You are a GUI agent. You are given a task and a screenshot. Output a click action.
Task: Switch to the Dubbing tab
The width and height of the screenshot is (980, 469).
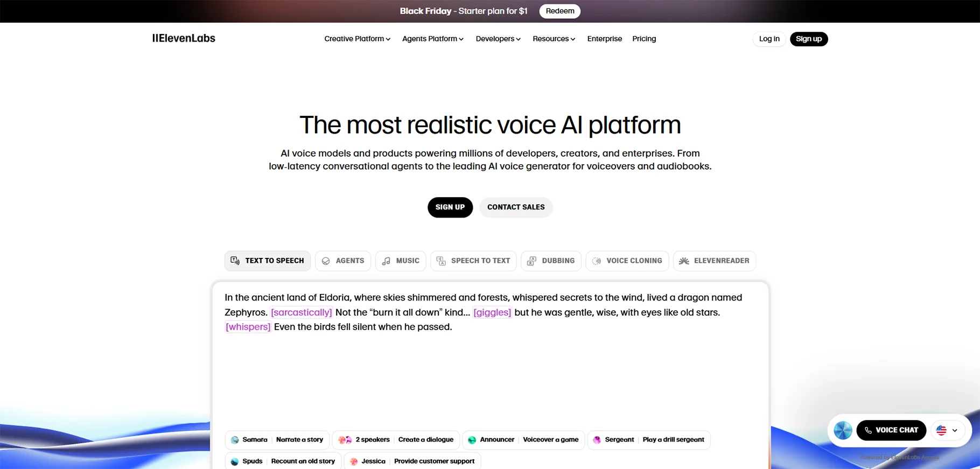click(551, 261)
